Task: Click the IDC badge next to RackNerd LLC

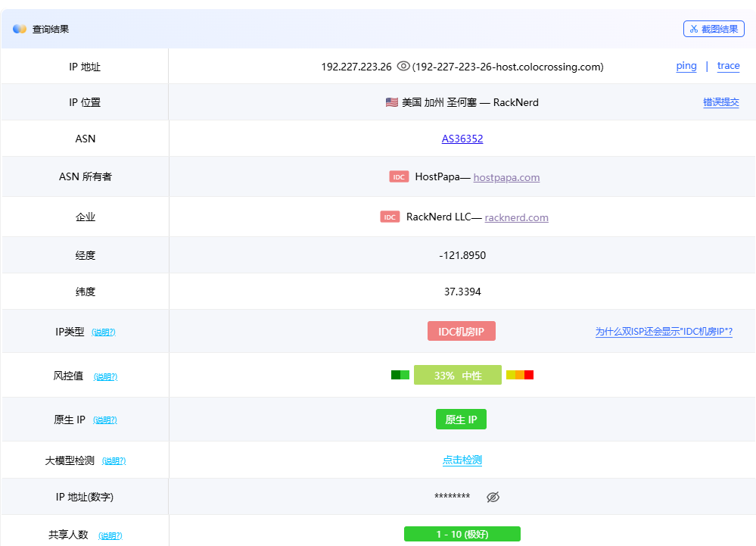Action: pos(390,217)
